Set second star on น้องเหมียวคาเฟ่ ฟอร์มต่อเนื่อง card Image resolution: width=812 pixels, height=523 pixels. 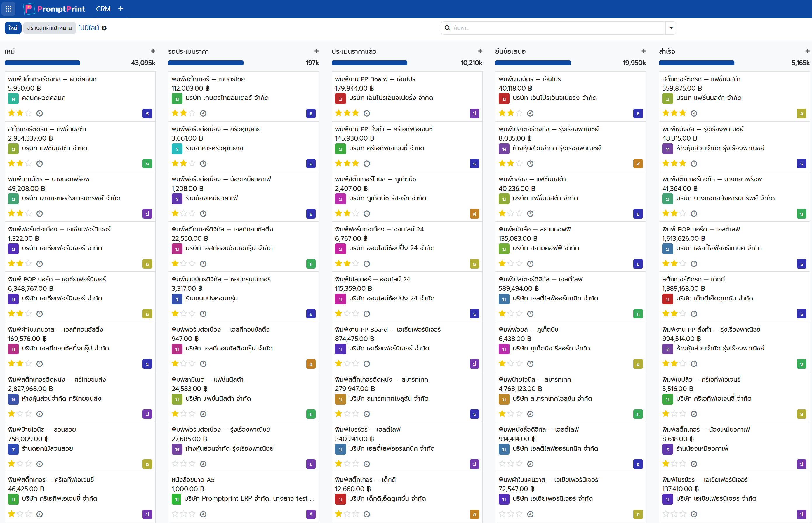click(184, 213)
